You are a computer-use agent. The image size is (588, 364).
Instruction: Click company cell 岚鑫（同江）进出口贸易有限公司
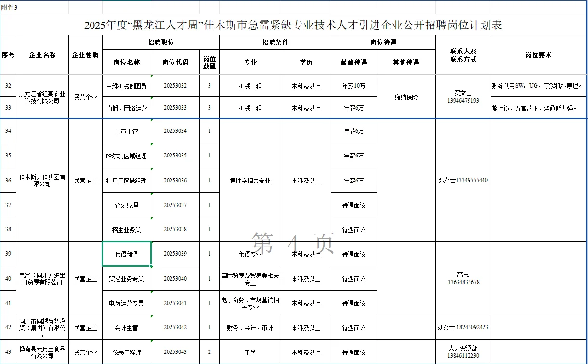click(42, 278)
